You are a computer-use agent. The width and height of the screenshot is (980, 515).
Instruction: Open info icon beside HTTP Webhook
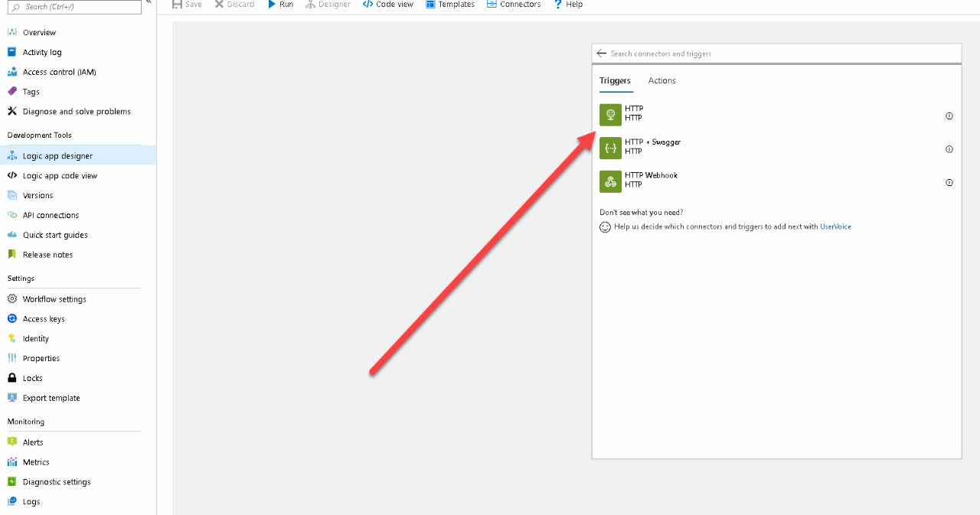(x=949, y=183)
